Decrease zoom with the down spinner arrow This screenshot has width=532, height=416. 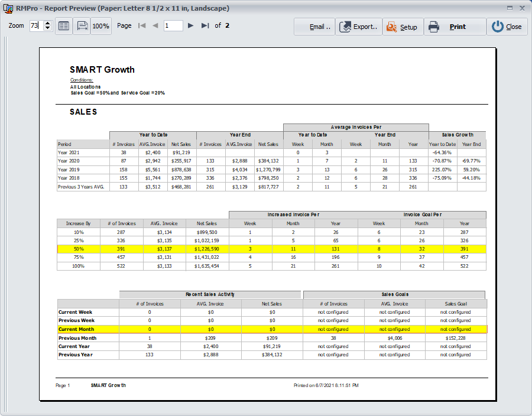(48, 28)
